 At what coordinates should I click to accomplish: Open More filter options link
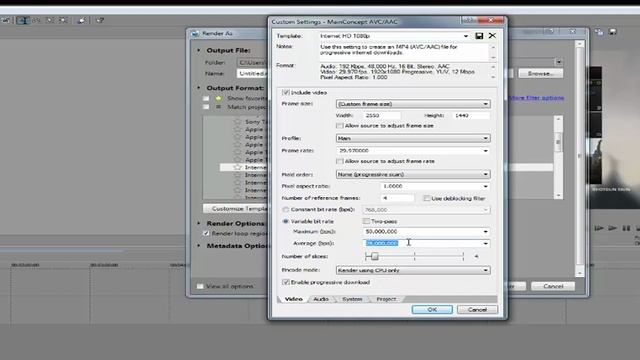(536, 98)
